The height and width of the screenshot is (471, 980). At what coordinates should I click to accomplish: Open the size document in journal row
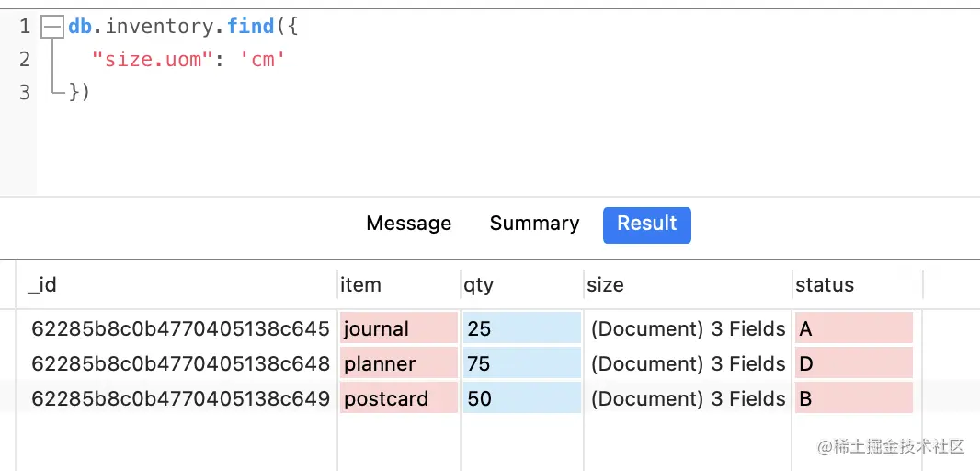click(x=688, y=328)
